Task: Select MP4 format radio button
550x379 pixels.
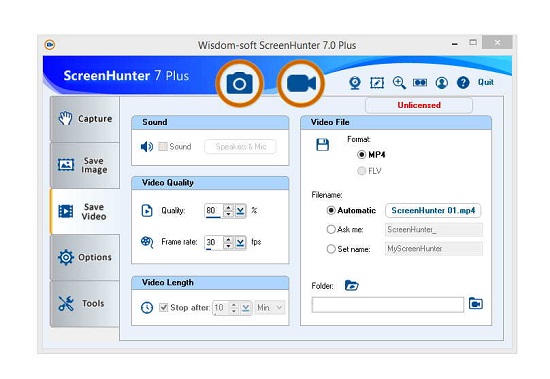Action: pos(361,154)
